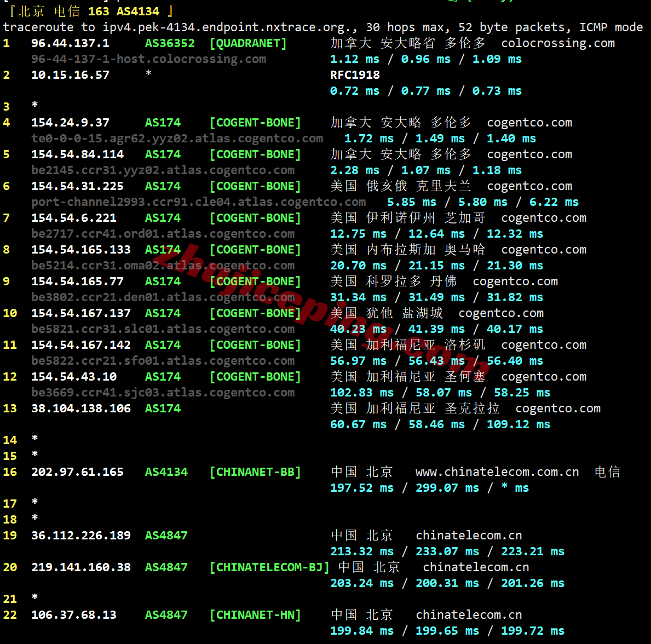Select hop 4 IP 154.24.9.37
Image resolution: width=651 pixels, height=644 pixels.
tap(71, 123)
